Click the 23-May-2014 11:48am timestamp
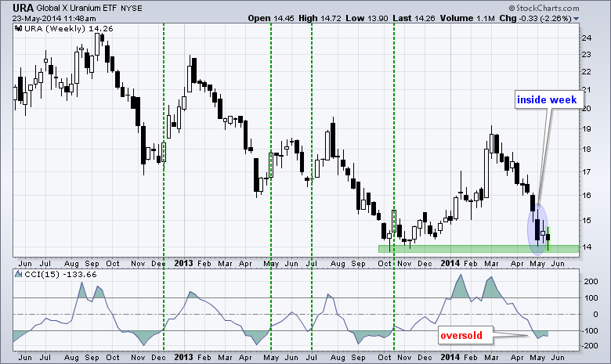The height and width of the screenshot is (364, 611). click(54, 18)
